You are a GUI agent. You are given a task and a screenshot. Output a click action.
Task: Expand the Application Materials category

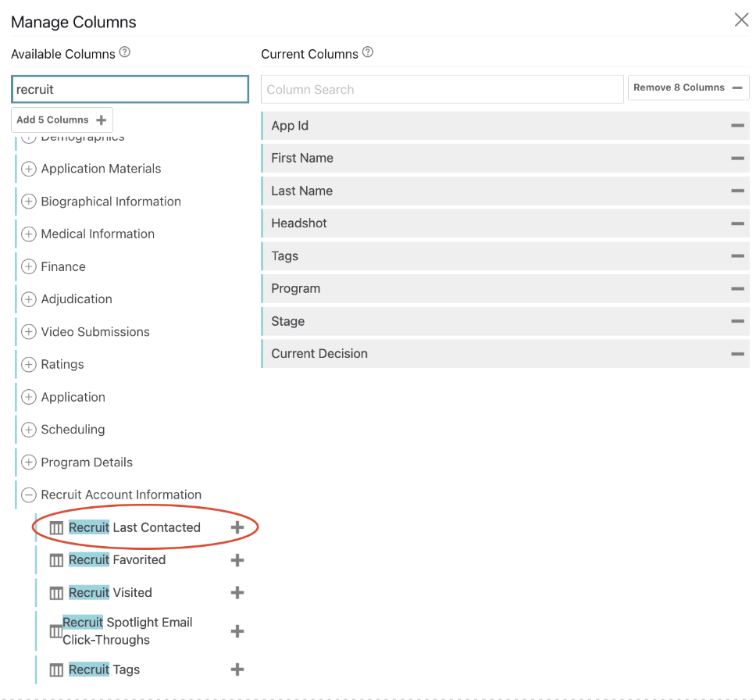click(x=29, y=169)
